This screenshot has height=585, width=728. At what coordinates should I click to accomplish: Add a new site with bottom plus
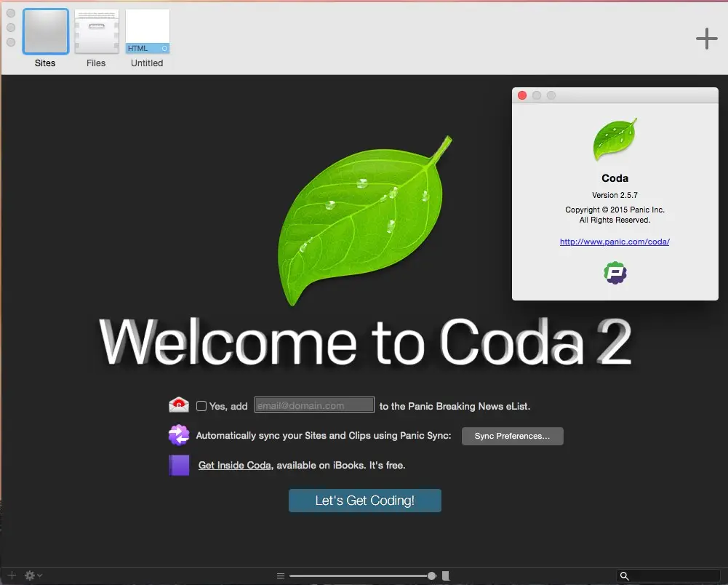[12, 576]
